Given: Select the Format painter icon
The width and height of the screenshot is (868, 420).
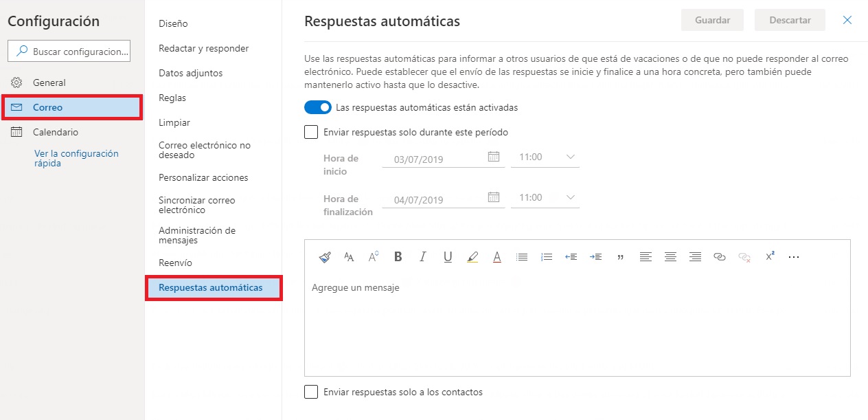Looking at the screenshot, I should click(324, 256).
